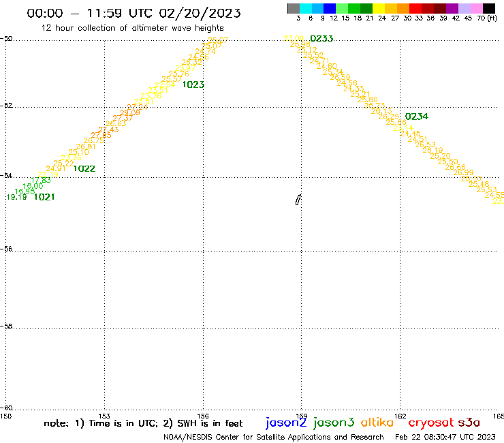The width and height of the screenshot is (504, 443).
Task: Click the s3a satellite legend label
Action: pyautogui.click(x=469, y=423)
